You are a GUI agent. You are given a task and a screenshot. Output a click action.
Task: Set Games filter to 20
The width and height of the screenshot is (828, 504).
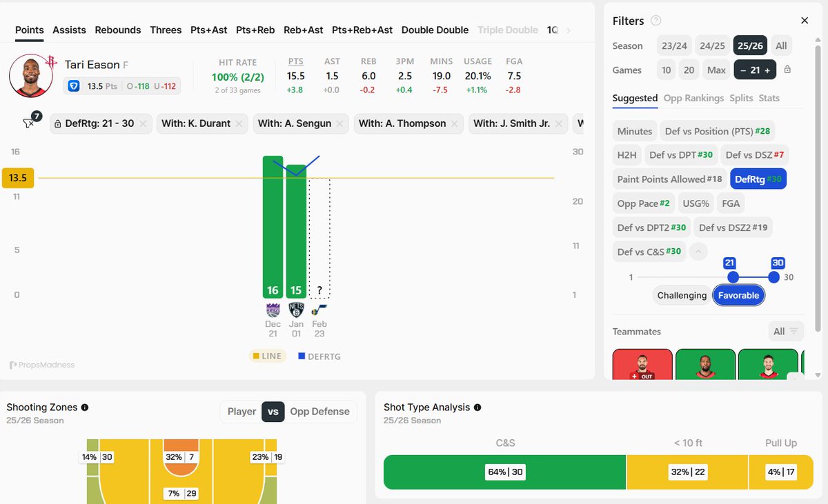[x=689, y=70]
